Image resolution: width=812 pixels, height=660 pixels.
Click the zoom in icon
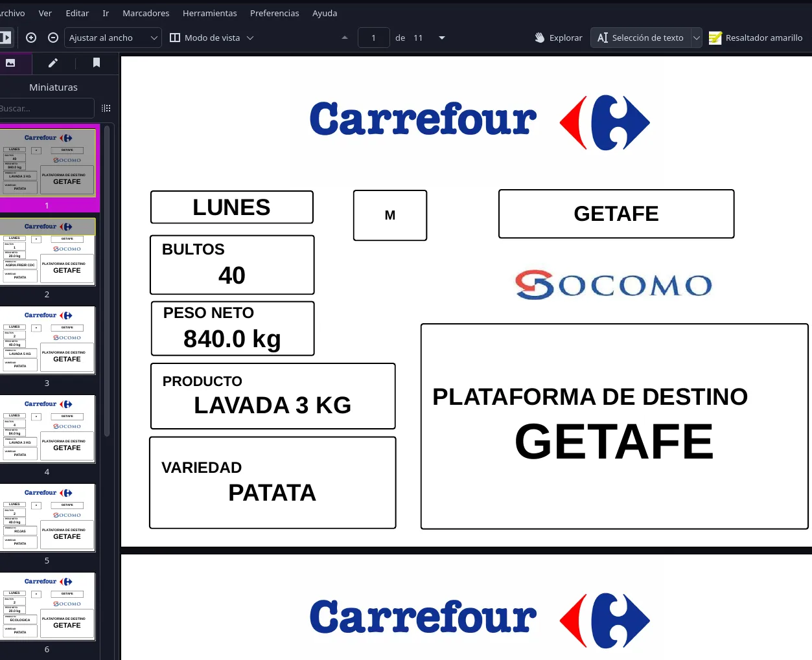pyautogui.click(x=31, y=38)
